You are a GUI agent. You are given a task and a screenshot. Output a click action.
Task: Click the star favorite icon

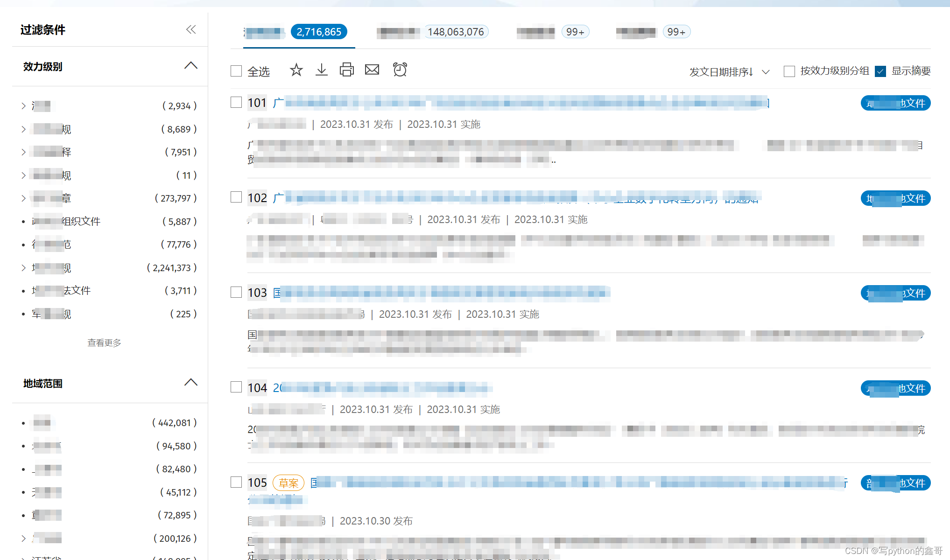point(296,70)
